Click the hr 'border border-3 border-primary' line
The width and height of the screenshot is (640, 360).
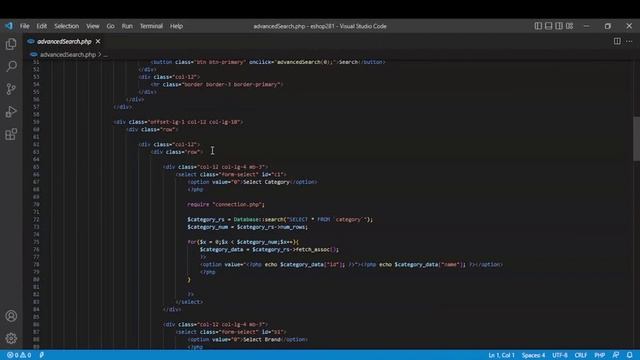pos(217,84)
